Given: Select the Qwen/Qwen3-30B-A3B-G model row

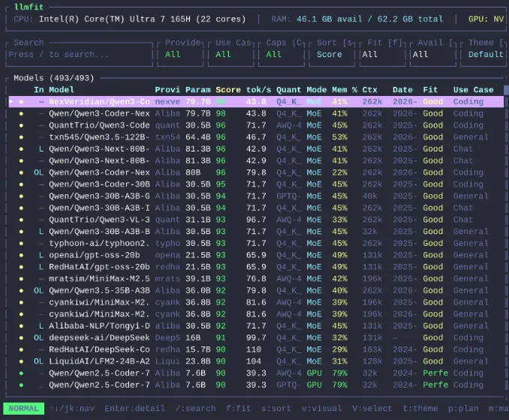Looking at the screenshot, I should tap(256, 196).
